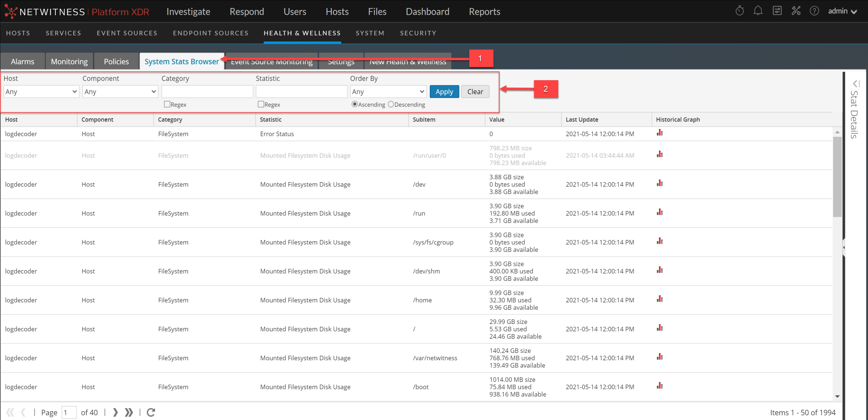Switch to the Alarms tab
868x420 pixels.
22,61
